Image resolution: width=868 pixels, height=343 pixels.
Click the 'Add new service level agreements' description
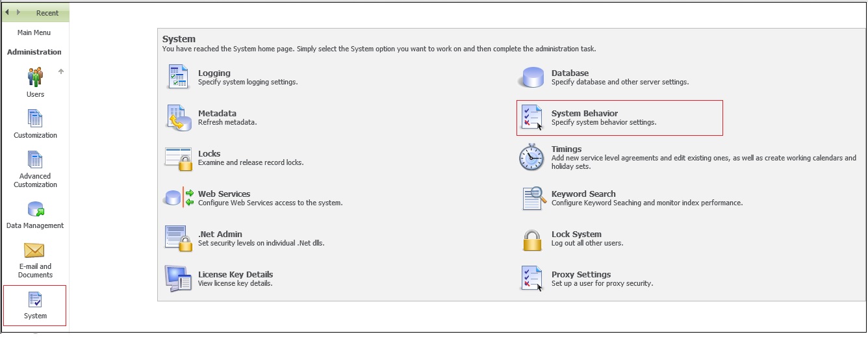[704, 162]
